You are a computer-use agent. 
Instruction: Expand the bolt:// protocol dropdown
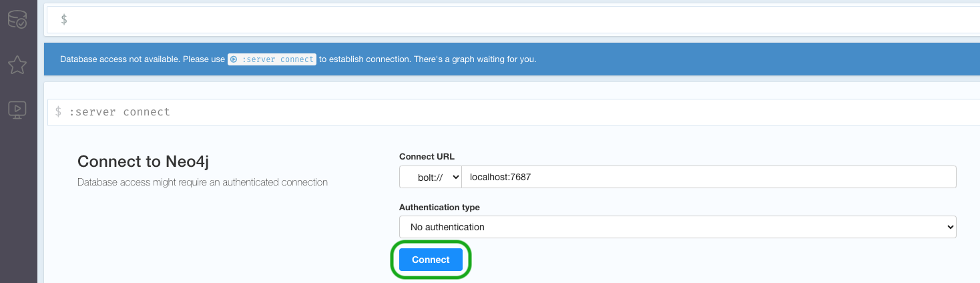pos(431,177)
